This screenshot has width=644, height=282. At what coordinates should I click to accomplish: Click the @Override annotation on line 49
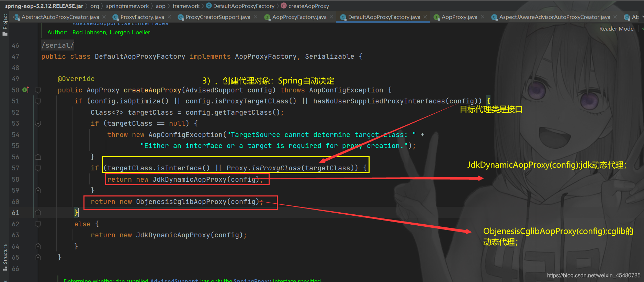coord(76,79)
